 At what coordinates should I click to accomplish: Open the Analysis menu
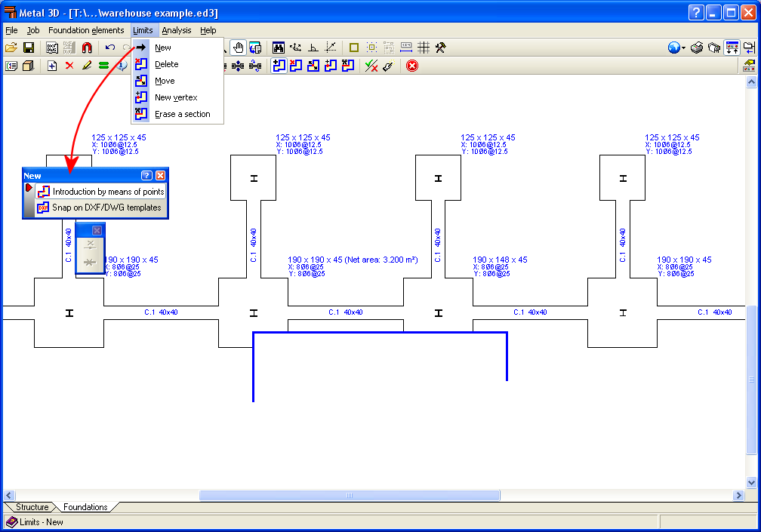click(x=177, y=30)
